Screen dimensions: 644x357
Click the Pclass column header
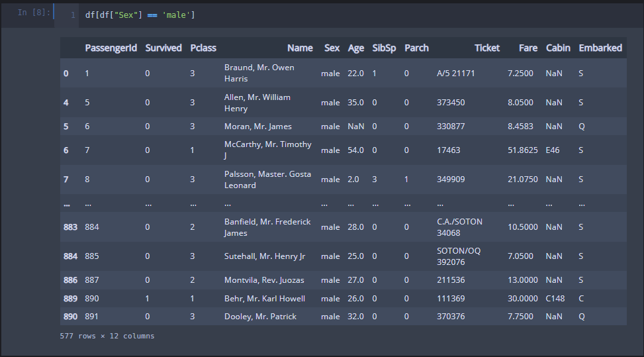pyautogui.click(x=203, y=48)
